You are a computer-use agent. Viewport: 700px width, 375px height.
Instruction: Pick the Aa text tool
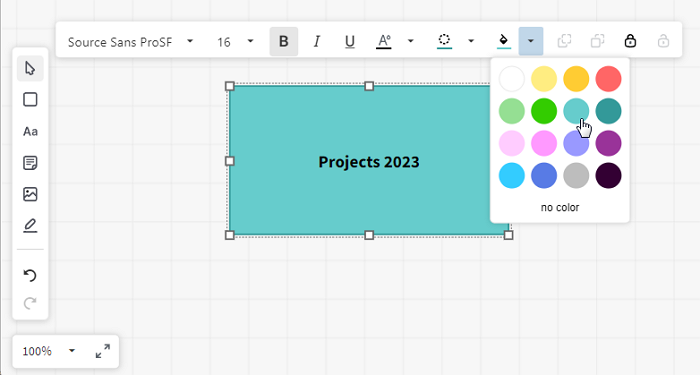pyautogui.click(x=30, y=131)
